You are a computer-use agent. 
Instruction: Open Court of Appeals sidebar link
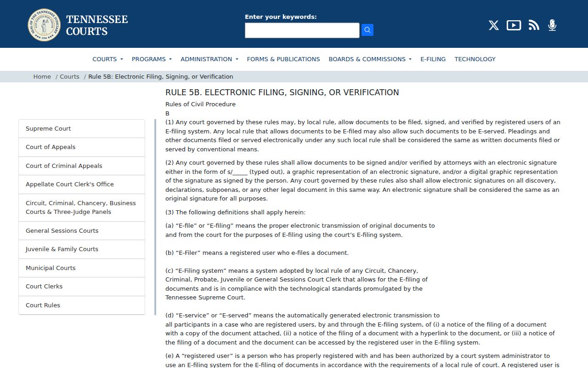(82, 147)
